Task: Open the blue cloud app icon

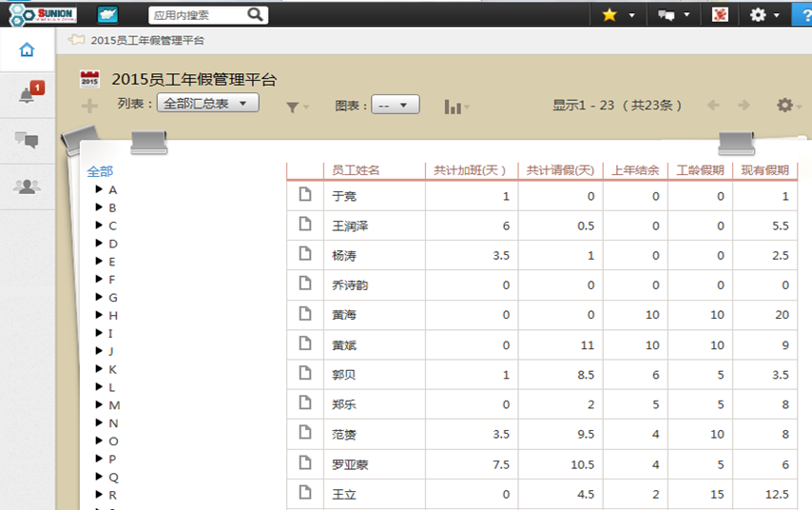Action: tap(107, 14)
